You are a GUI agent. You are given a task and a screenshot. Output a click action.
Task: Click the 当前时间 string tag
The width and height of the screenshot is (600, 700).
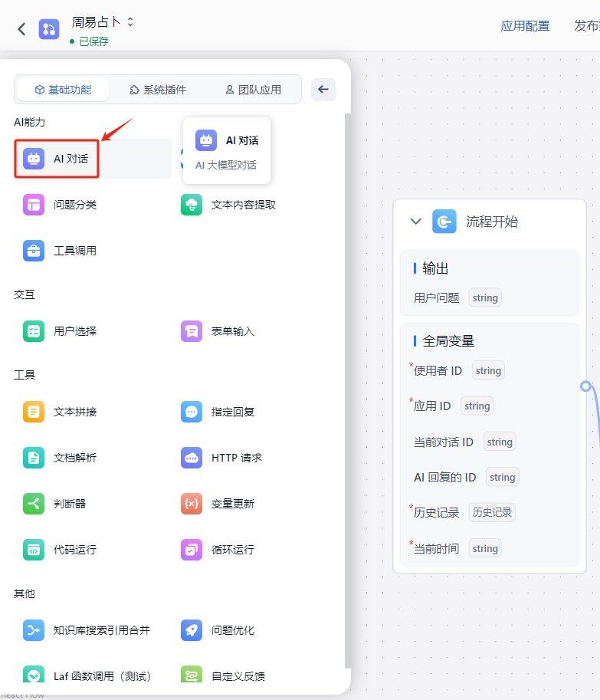[485, 548]
